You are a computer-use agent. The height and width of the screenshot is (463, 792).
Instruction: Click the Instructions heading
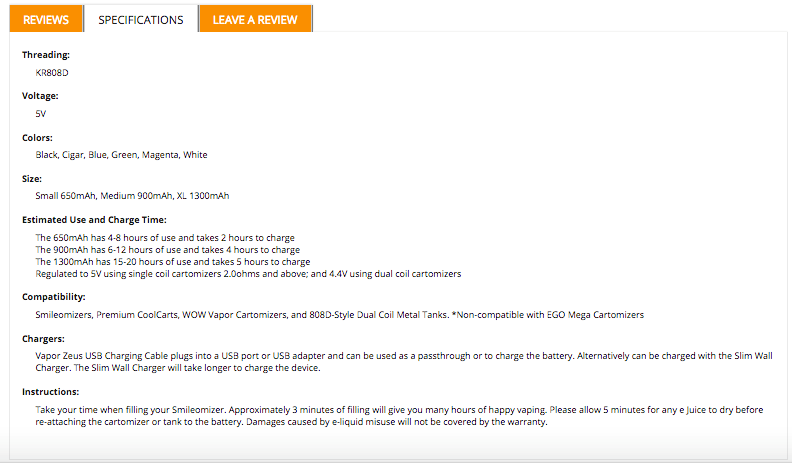(x=51, y=392)
